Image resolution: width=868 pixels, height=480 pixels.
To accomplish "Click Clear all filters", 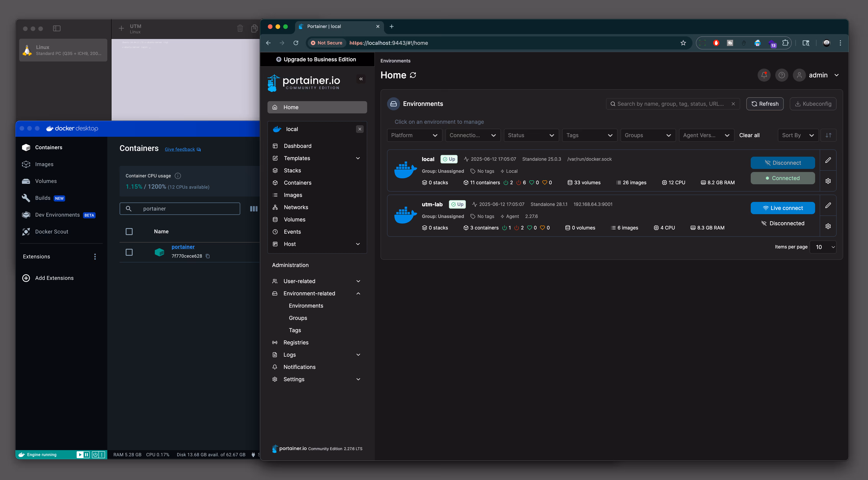I will click(749, 135).
